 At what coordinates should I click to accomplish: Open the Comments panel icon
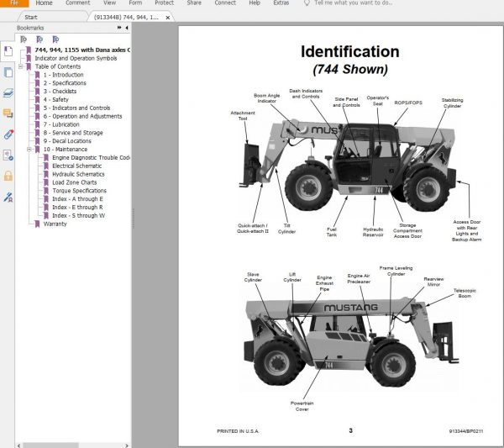8,113
